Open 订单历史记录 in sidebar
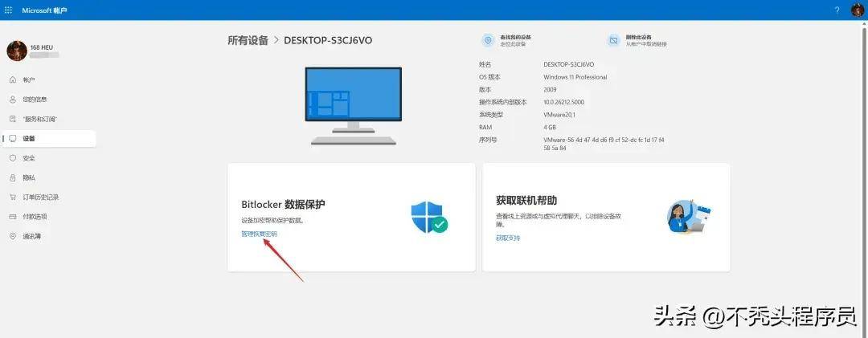The image size is (868, 338). pyautogui.click(x=40, y=197)
